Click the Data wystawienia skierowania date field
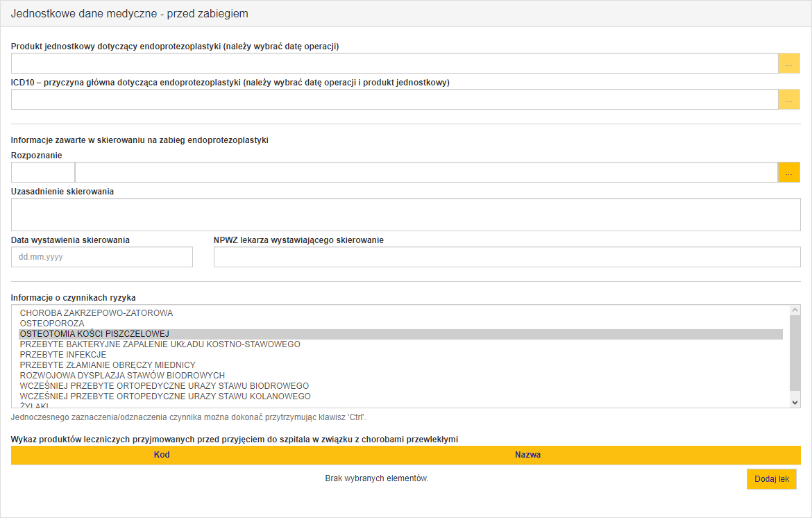The image size is (812, 518). (101, 257)
